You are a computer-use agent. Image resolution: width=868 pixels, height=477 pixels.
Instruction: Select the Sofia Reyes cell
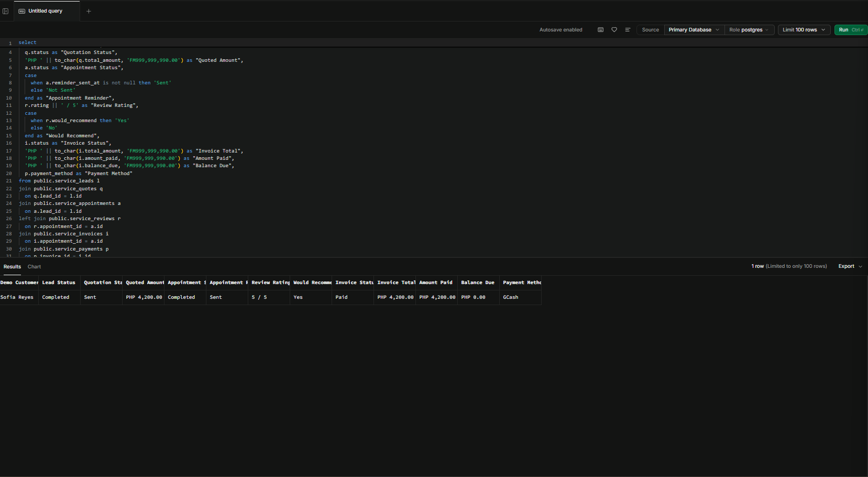(x=19, y=297)
